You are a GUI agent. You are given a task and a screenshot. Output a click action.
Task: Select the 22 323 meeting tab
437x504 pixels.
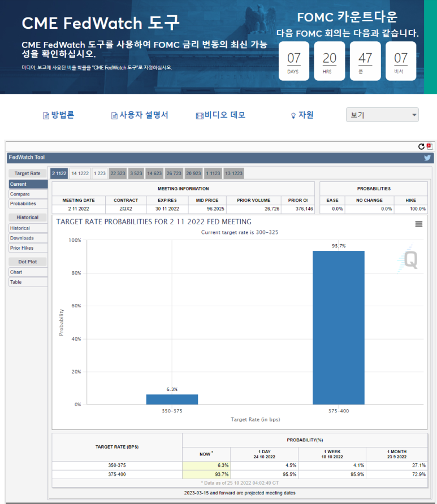click(118, 173)
